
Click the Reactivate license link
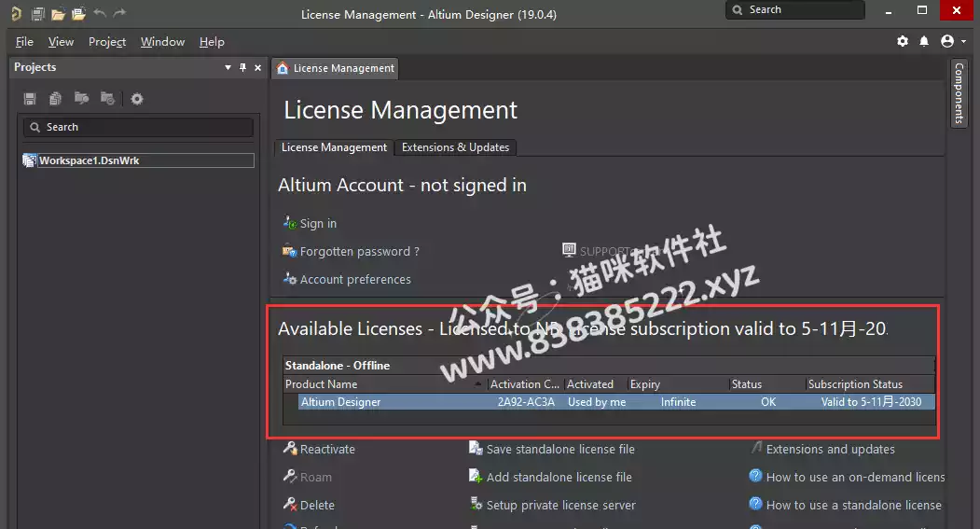(327, 449)
